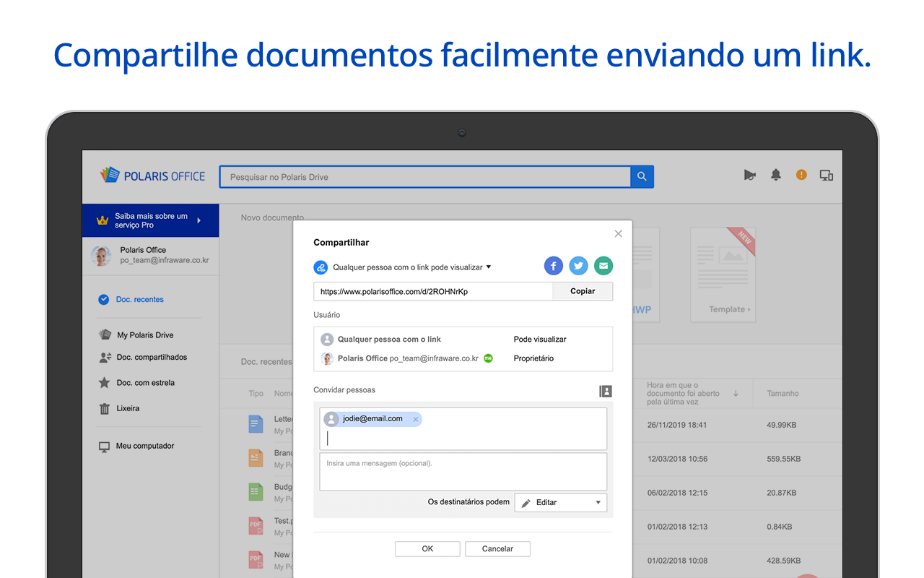Click the optional message text area

coord(463,472)
